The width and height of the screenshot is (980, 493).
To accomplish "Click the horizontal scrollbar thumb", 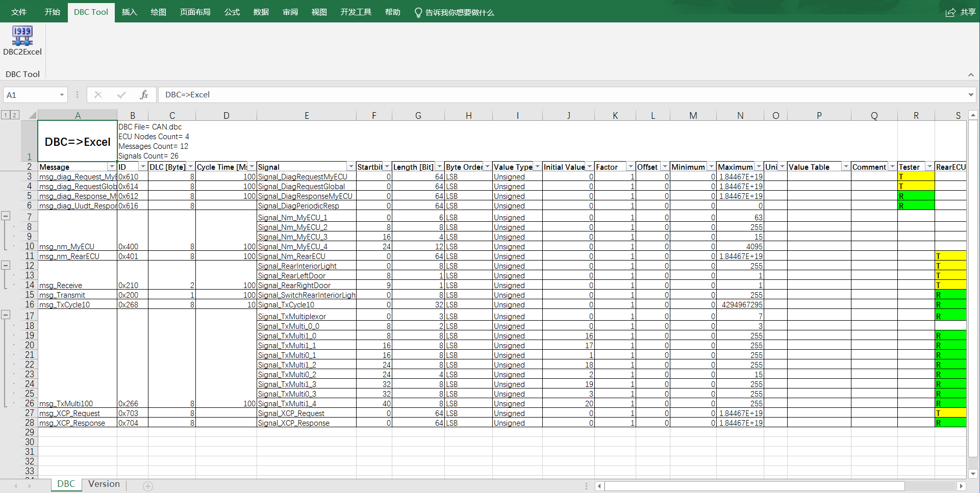I will click(754, 486).
